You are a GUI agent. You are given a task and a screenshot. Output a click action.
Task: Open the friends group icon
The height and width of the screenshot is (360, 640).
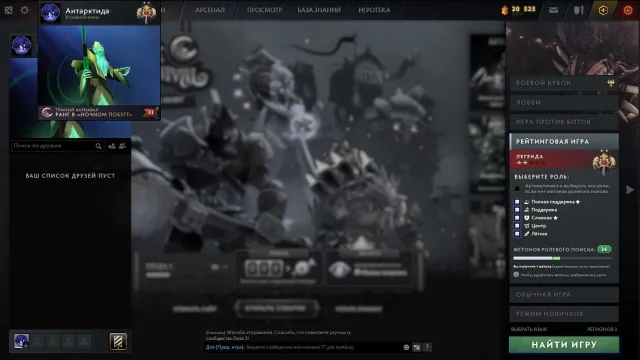coord(122,146)
